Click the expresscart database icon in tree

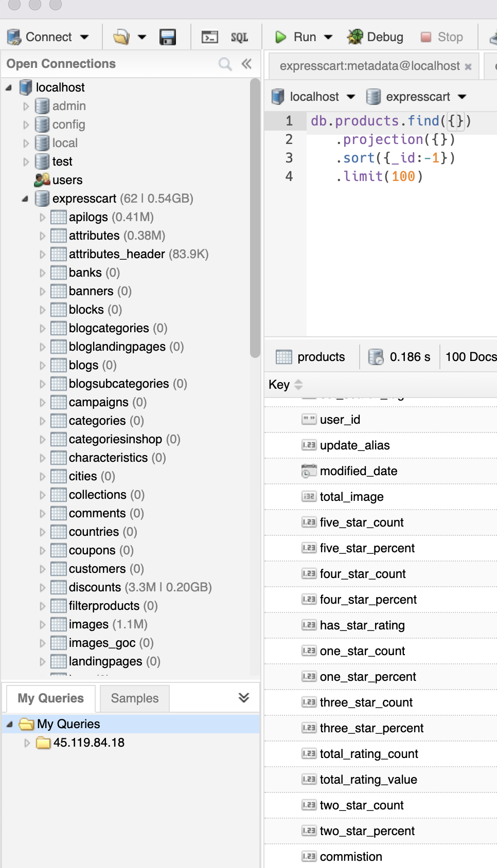42,198
